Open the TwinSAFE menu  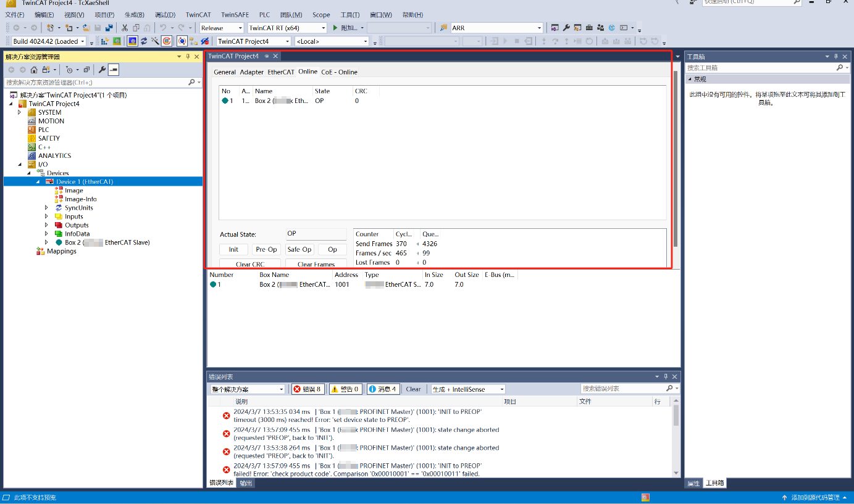(x=235, y=15)
